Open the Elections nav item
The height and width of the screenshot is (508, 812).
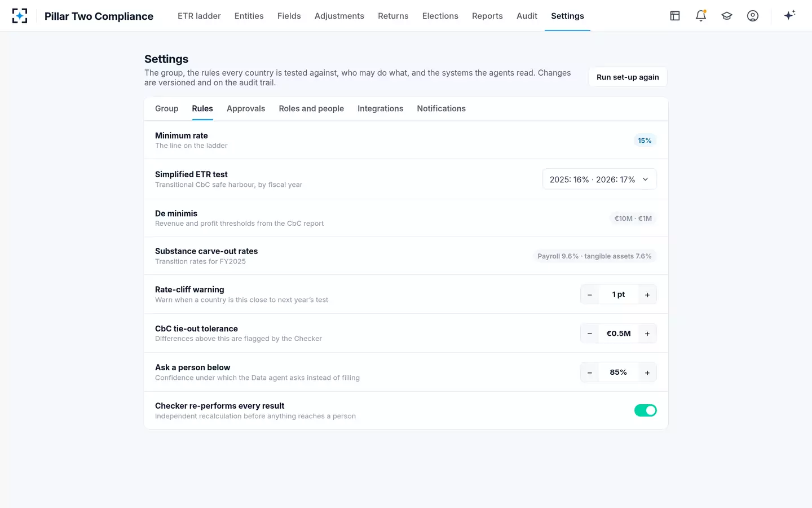point(440,16)
